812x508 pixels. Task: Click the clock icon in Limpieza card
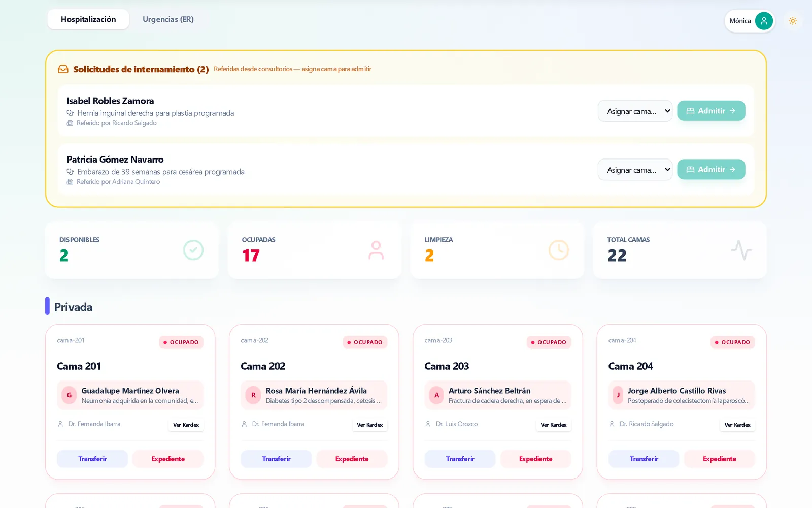coord(559,250)
